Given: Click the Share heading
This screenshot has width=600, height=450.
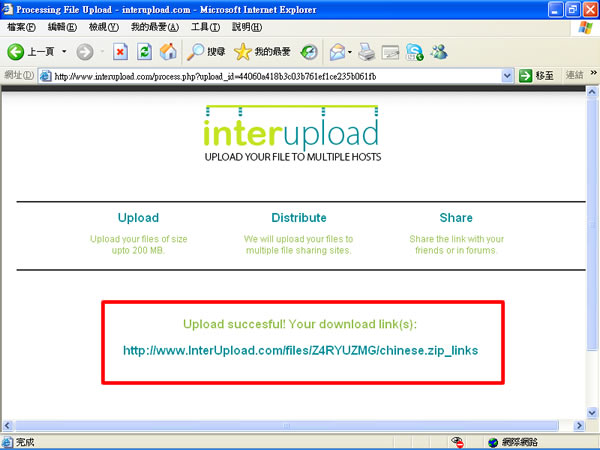Looking at the screenshot, I should 456,218.
